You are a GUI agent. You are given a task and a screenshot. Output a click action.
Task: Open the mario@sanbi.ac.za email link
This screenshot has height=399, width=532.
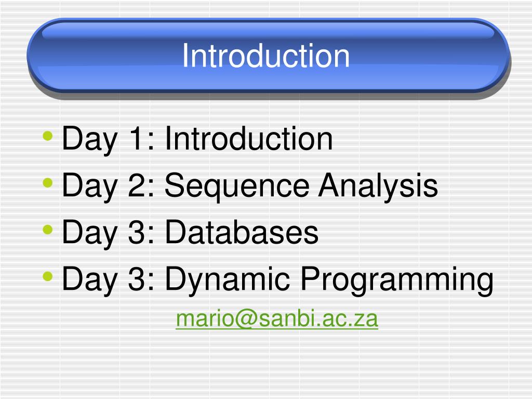(x=277, y=319)
